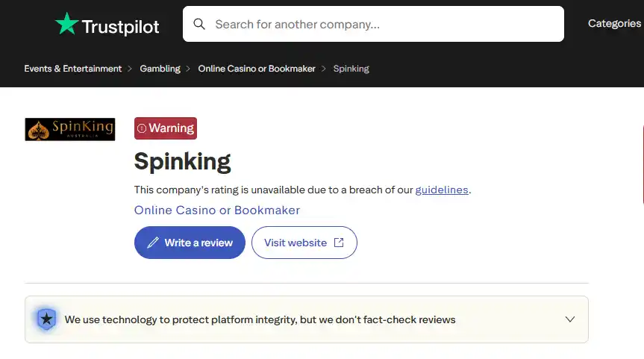
Task: Click the Trustpilot wordmark text
Action: pos(120,27)
